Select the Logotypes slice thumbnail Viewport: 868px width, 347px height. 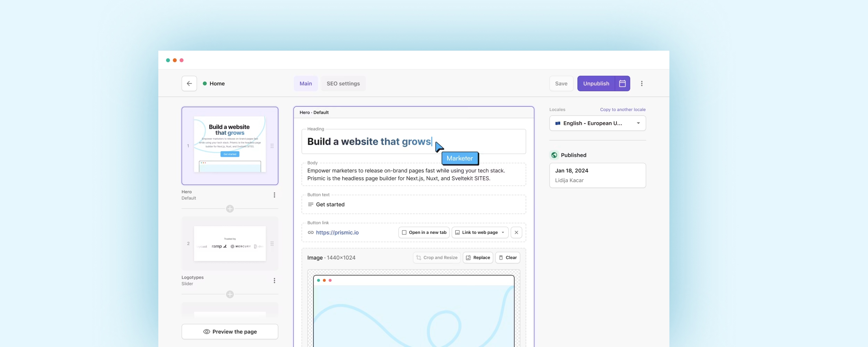pos(230,244)
